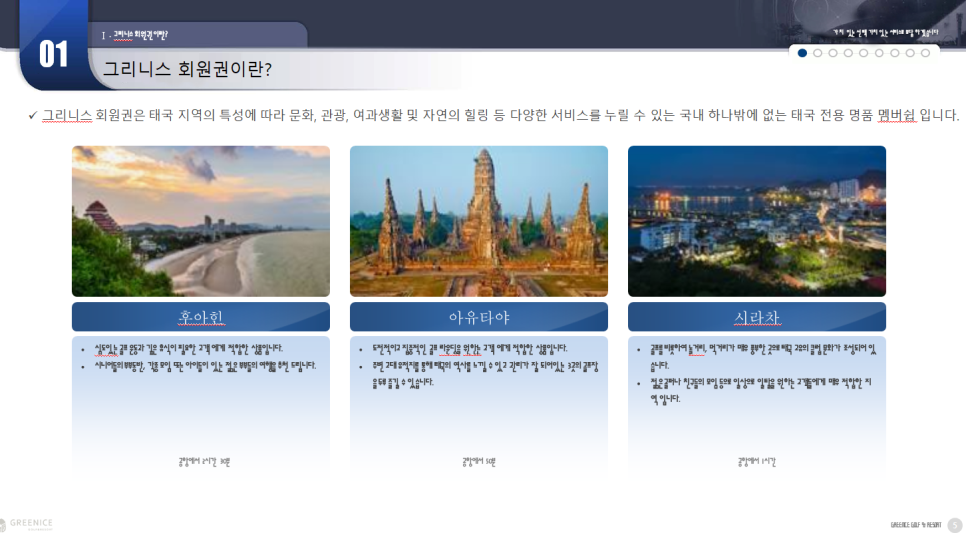Click the 1시간 airport caption under 시라차
This screenshot has width=966, height=539.
click(757, 461)
